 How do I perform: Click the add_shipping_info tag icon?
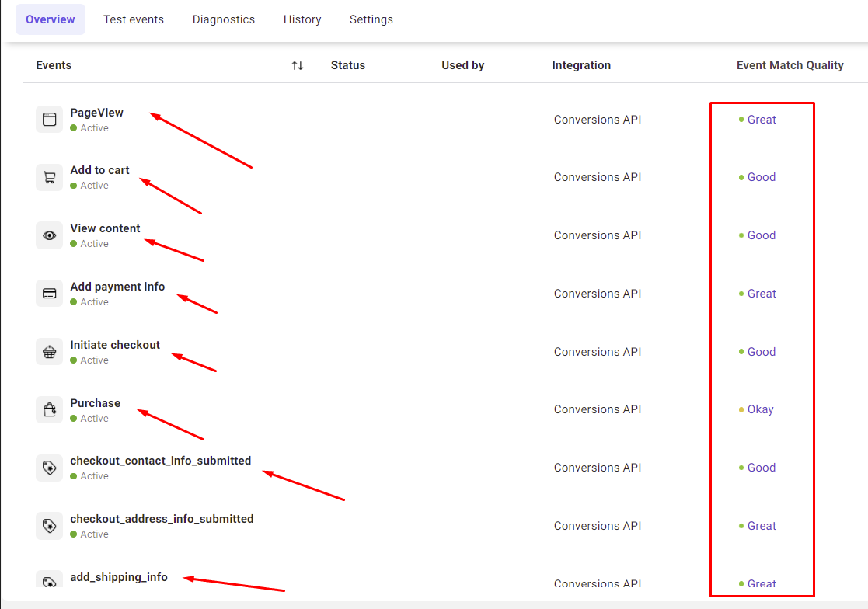pos(49,579)
